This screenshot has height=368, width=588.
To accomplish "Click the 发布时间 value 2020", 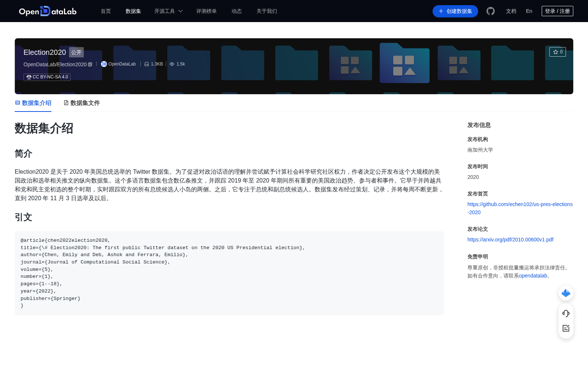I will click(473, 177).
